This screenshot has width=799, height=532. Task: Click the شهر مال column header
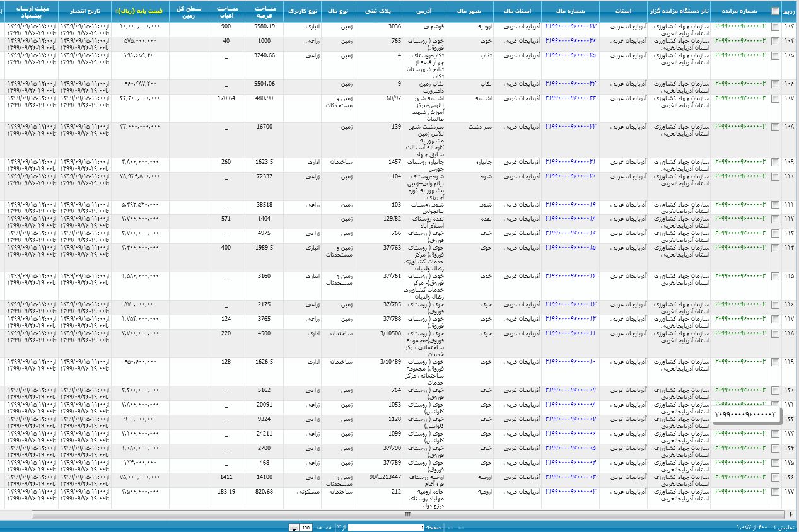(469, 11)
